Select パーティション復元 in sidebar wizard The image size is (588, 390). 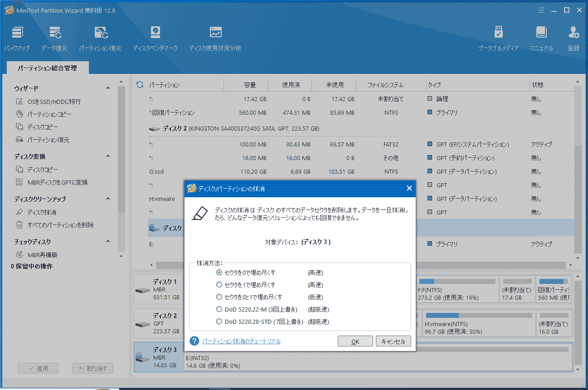coord(43,140)
